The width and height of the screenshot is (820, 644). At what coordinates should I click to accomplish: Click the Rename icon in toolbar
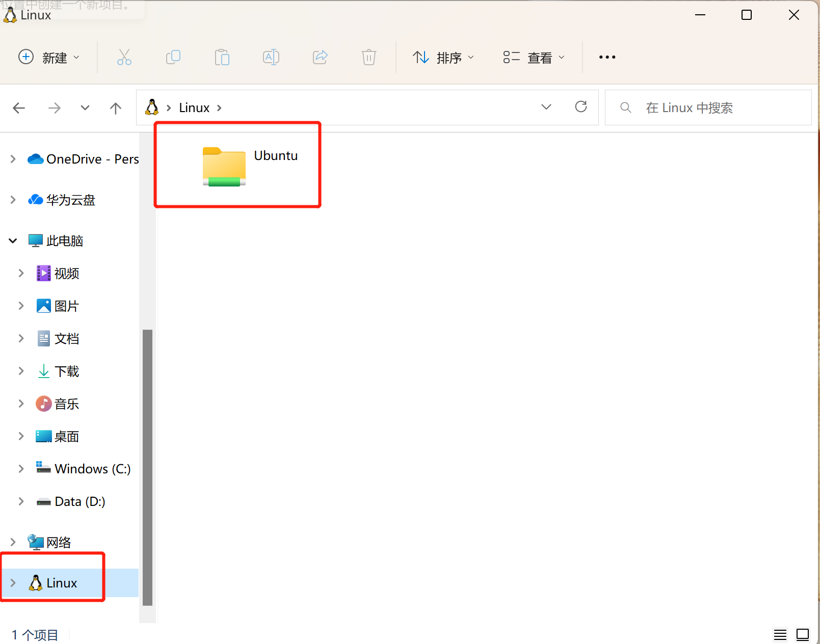271,57
